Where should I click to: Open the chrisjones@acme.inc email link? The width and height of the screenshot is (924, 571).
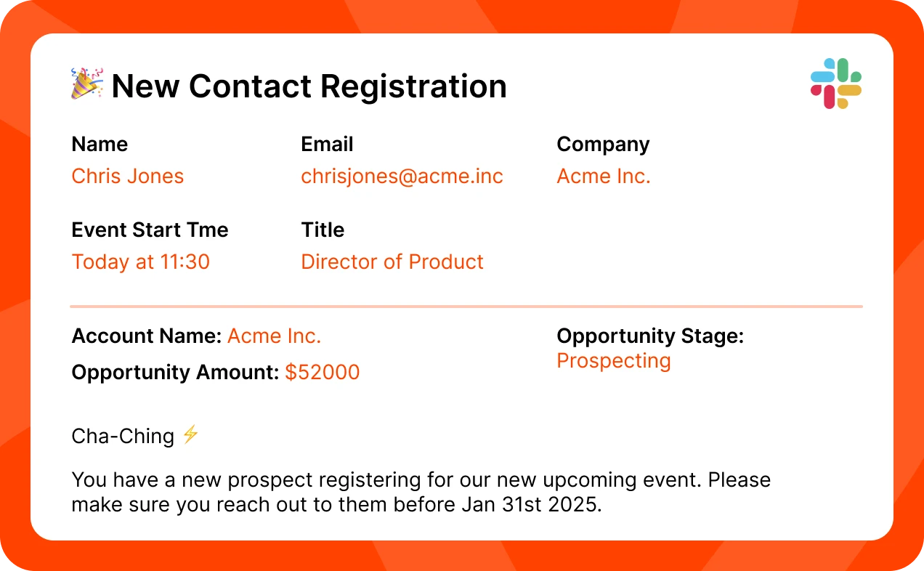tap(402, 177)
